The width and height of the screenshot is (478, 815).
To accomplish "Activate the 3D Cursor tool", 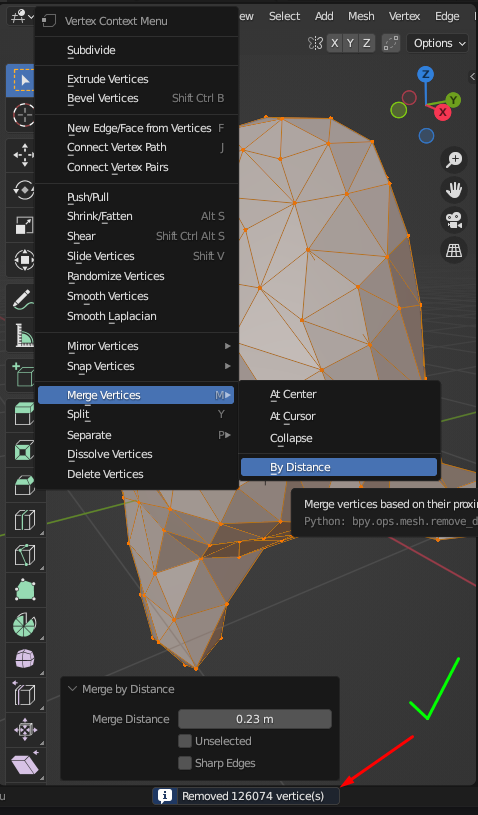I will (24, 115).
